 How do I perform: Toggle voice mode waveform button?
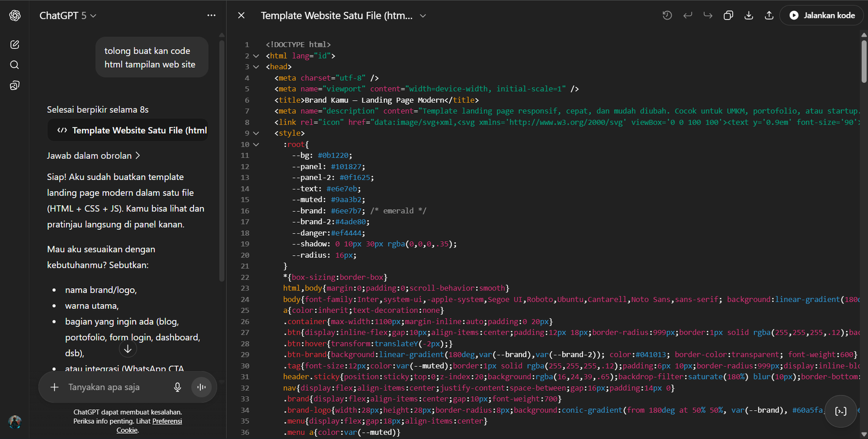(x=201, y=387)
